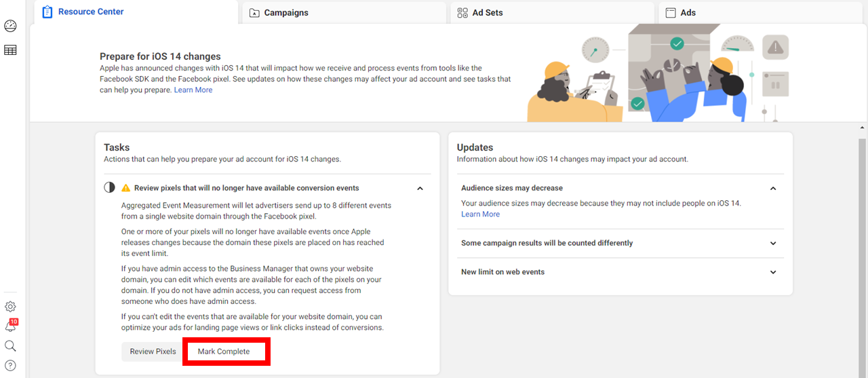Open the campaigns table grid icon in sidebar
Screen dimensions: 868x378
tap(10, 50)
